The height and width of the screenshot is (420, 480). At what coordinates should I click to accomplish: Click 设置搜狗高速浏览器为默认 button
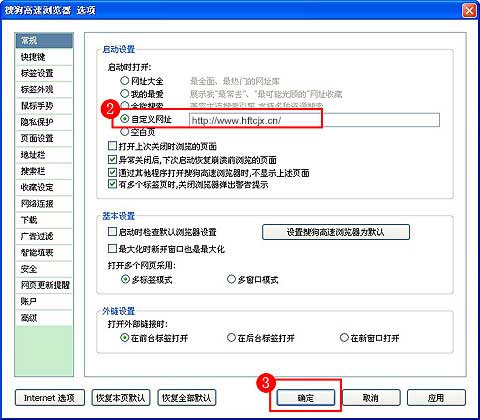336,232
